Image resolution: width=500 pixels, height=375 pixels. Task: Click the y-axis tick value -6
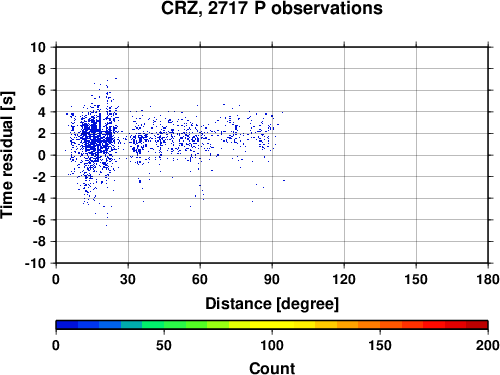click(x=39, y=220)
